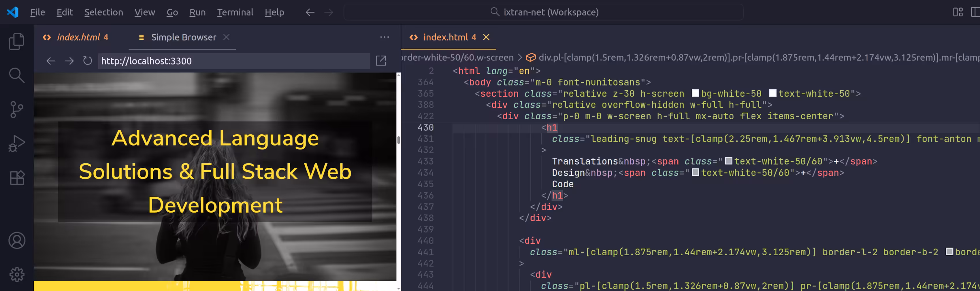Toggle the primary side bar layout button
The image size is (980, 291).
(x=975, y=12)
